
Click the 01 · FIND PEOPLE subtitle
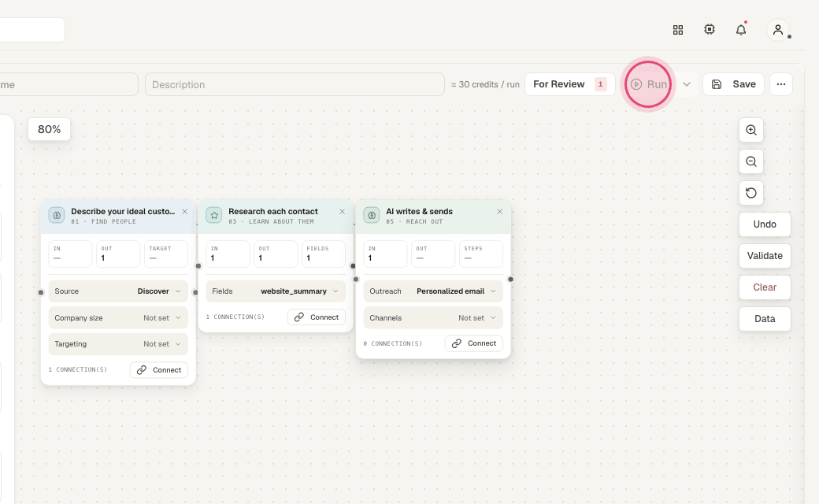point(103,221)
